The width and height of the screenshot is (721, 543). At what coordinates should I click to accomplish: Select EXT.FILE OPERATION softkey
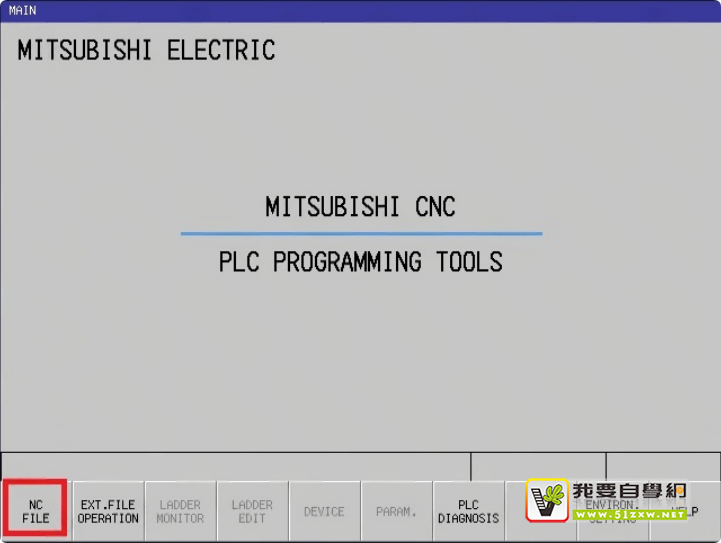(x=108, y=511)
